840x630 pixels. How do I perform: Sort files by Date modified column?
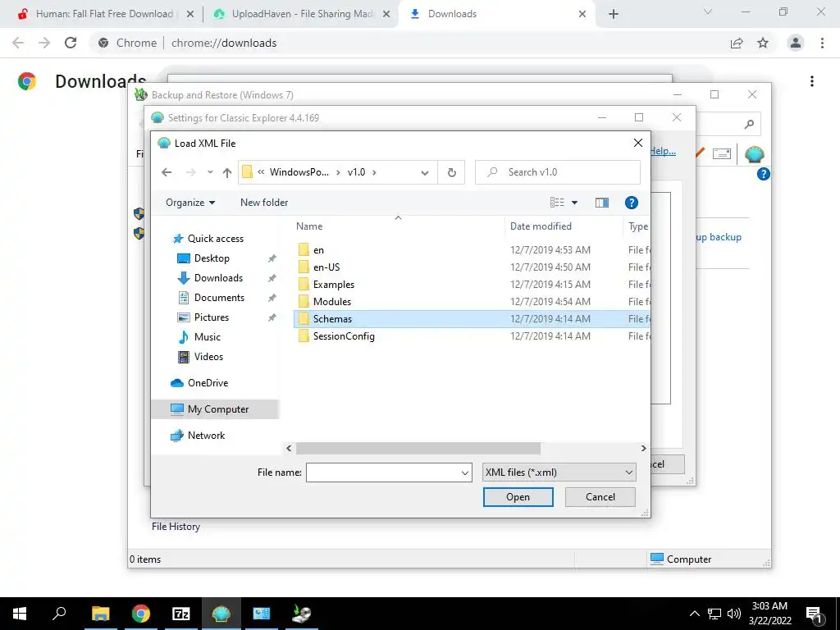pyautogui.click(x=541, y=226)
